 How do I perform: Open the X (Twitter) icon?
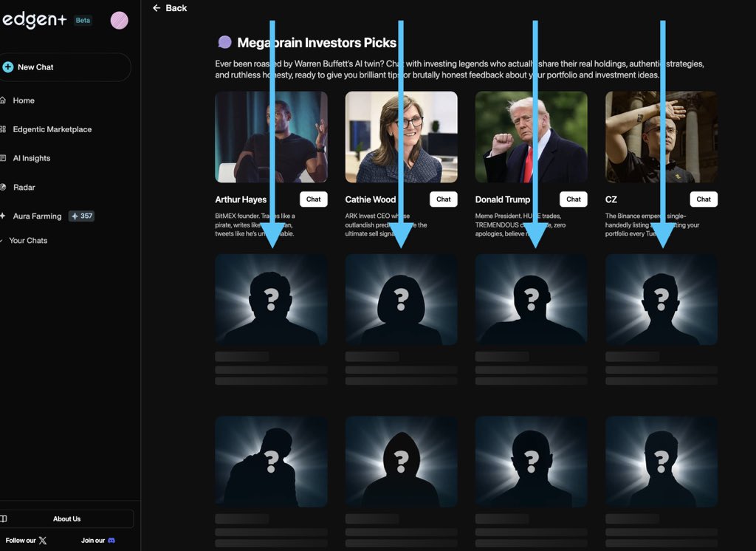pyautogui.click(x=42, y=541)
